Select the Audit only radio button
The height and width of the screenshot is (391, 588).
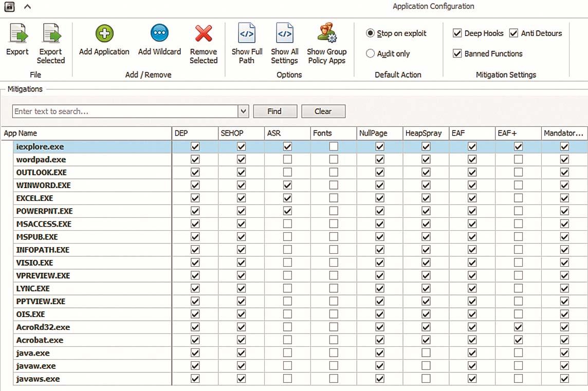pyautogui.click(x=371, y=53)
